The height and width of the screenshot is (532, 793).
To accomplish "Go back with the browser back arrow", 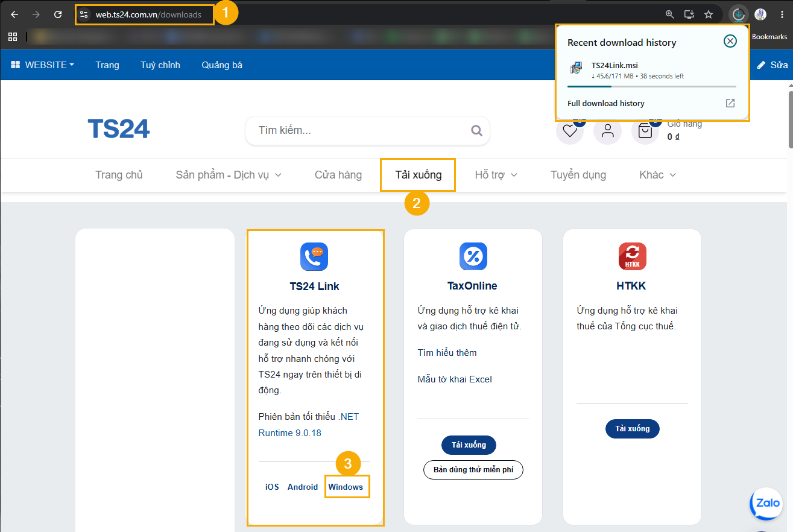I will (14, 14).
